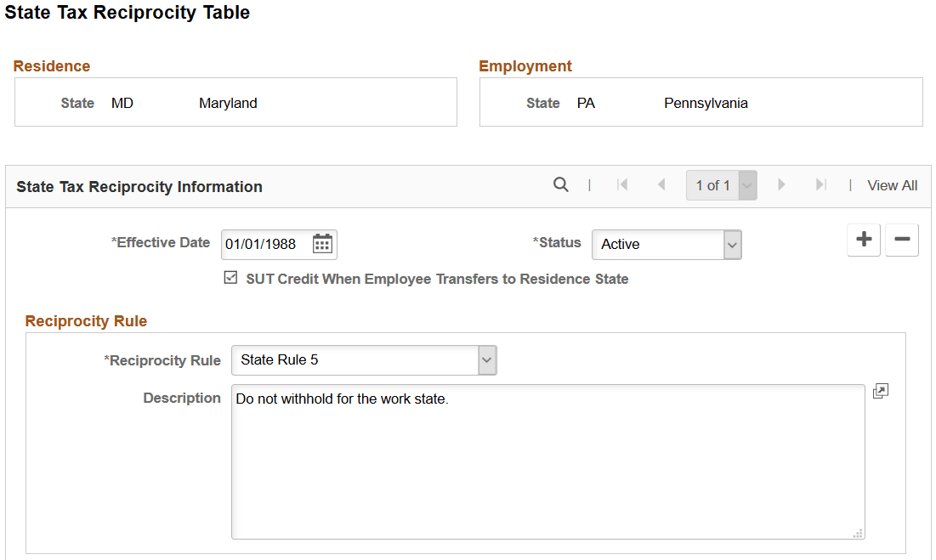Click the resize grip of the Description box

857,531
